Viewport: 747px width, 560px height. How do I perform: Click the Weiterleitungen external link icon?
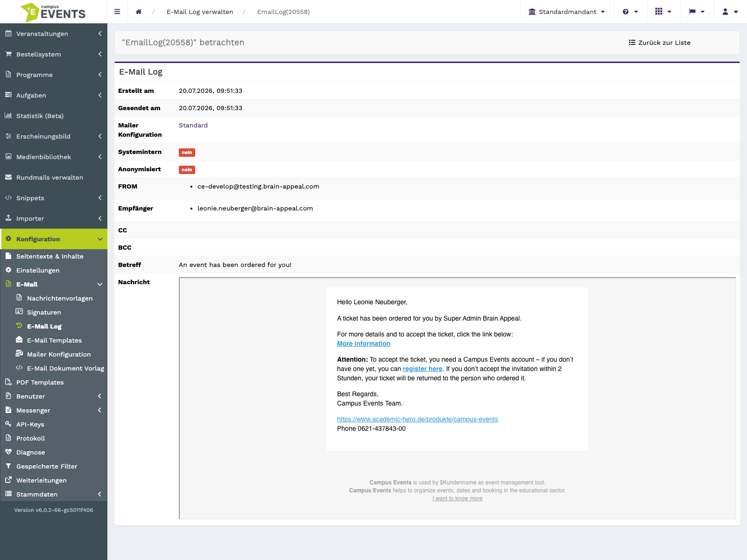(8, 480)
